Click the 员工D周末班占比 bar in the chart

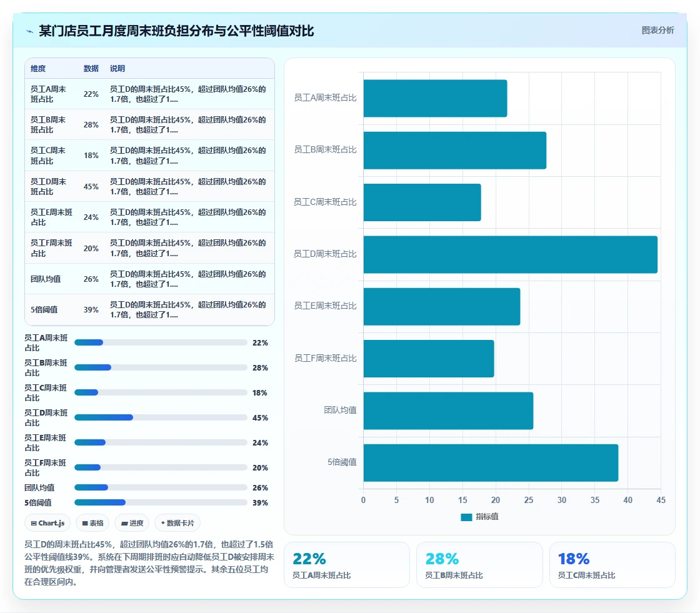coord(510,254)
